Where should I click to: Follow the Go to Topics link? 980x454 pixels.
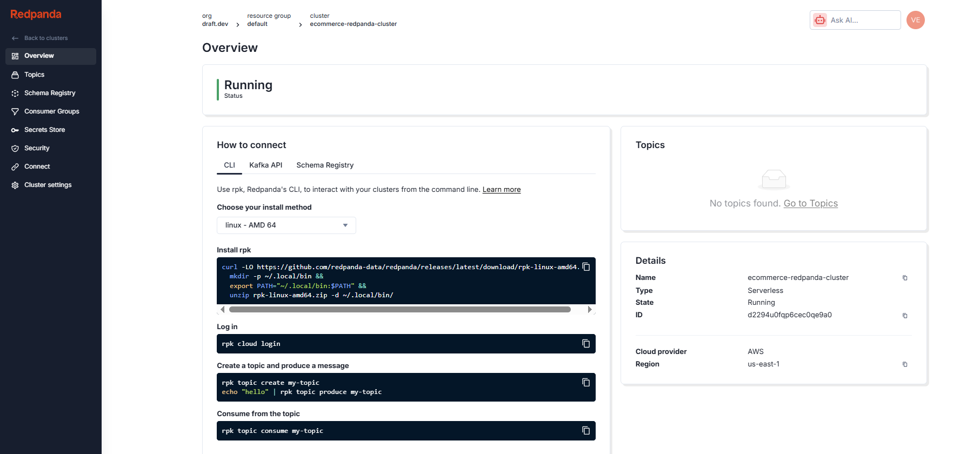click(x=811, y=204)
